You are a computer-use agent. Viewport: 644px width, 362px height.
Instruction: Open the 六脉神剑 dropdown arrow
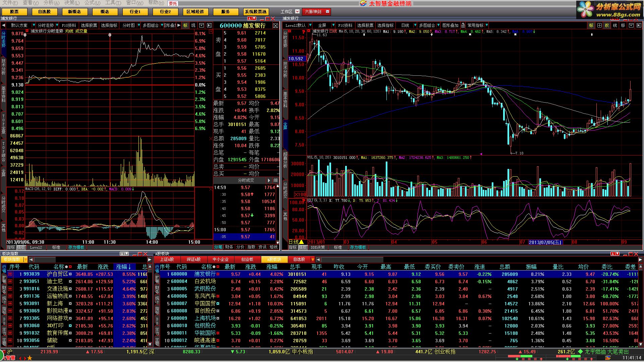coord(328,12)
